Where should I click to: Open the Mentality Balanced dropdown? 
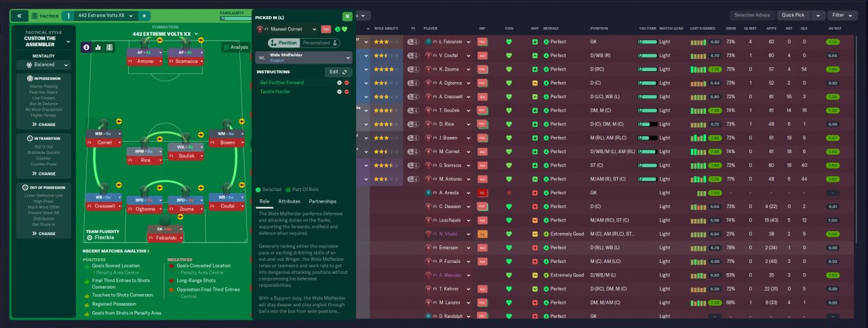click(x=44, y=65)
